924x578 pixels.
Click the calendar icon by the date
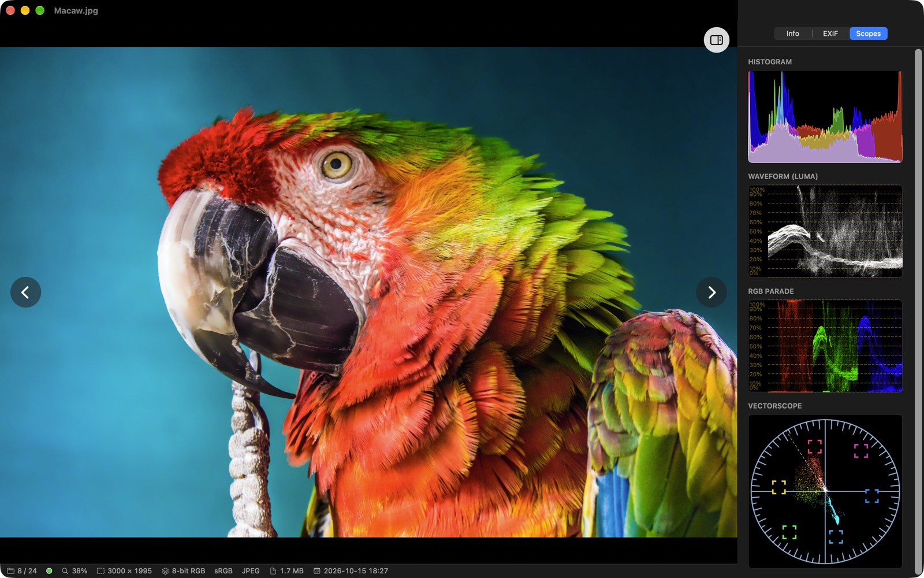coord(317,570)
